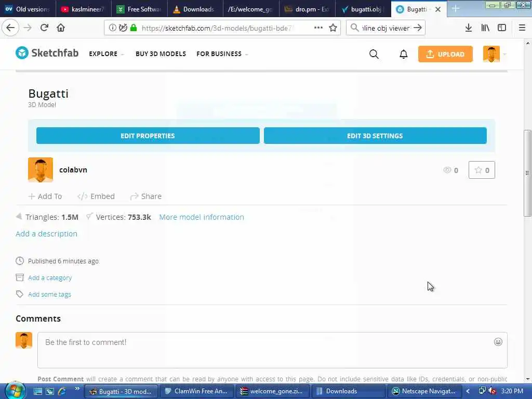
Task: Show site information icon in address bar
Action: (112, 28)
